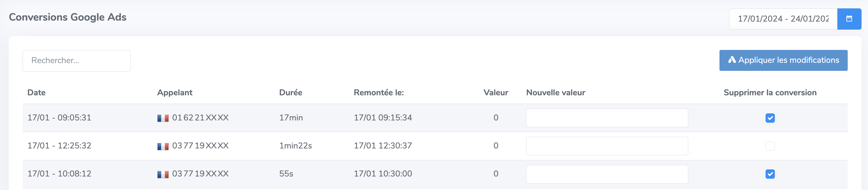Uncheck delete conversion for 10:08:12 call
This screenshot has height=190, width=868.
coord(770,174)
